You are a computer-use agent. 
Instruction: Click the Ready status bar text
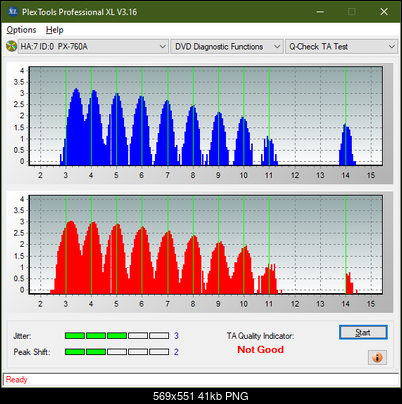tap(17, 379)
